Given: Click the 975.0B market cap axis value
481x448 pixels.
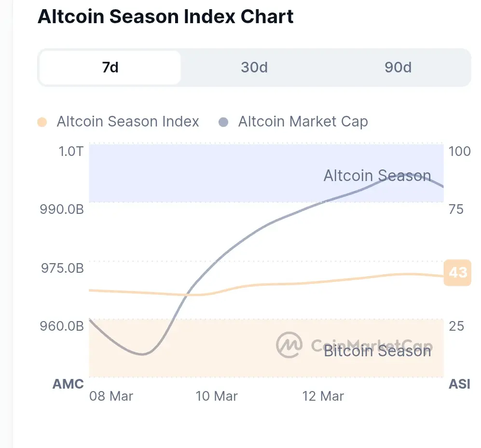Looking at the screenshot, I should pyautogui.click(x=62, y=268).
